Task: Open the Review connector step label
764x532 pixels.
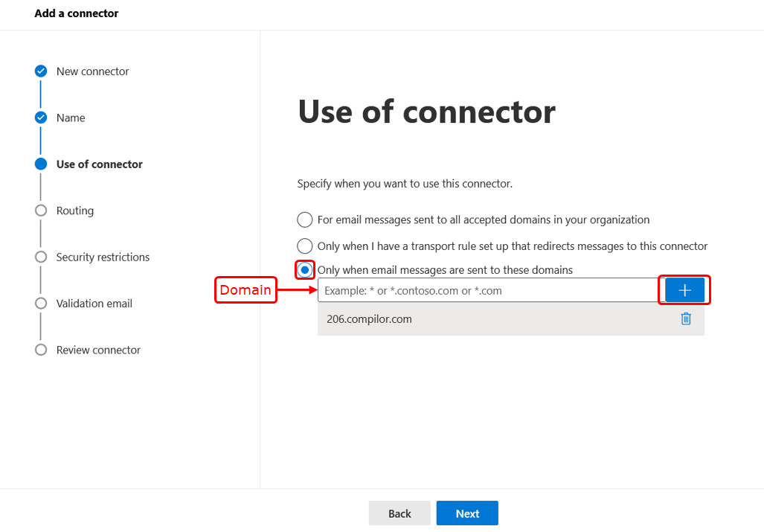Action: coord(98,350)
